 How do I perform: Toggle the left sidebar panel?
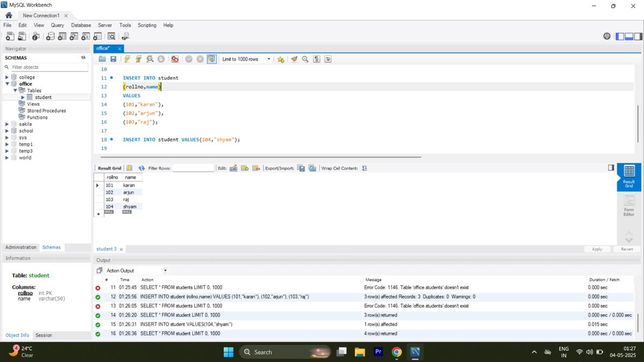[x=620, y=36]
